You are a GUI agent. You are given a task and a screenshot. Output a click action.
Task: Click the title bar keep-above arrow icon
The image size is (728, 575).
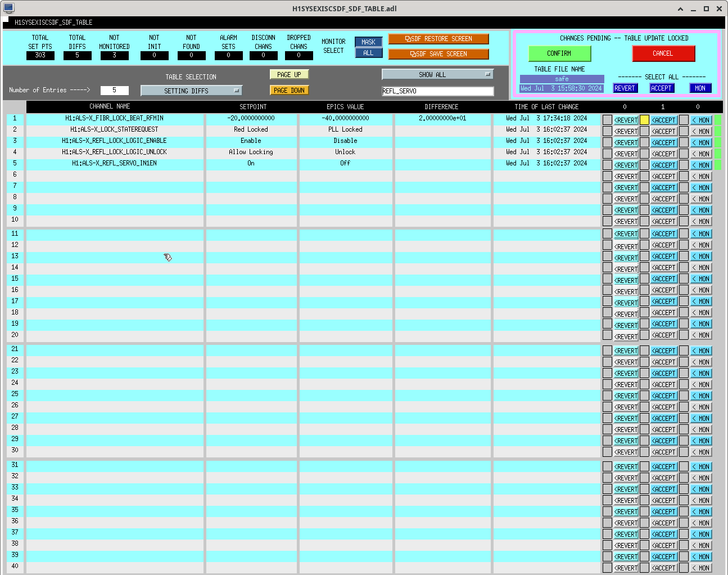click(x=680, y=8)
